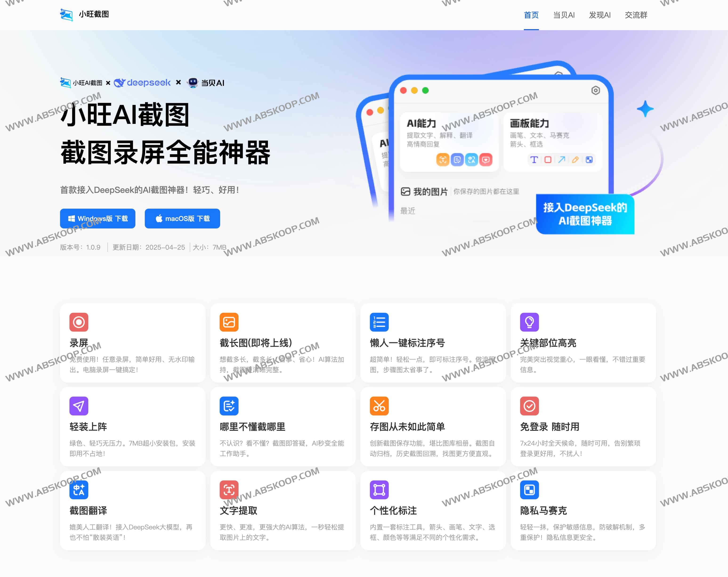
Task: Click the 存图从未如此简单 heading
Action: 407,427
